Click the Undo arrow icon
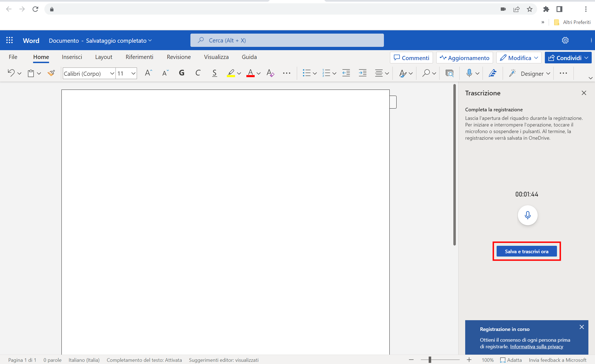Viewport: 595px width, 364px height. point(11,73)
